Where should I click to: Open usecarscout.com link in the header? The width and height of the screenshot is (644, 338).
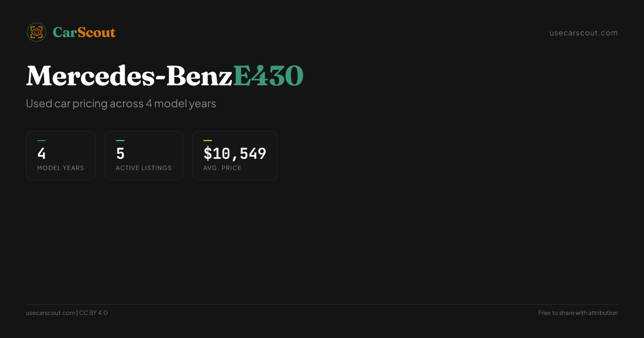click(583, 33)
